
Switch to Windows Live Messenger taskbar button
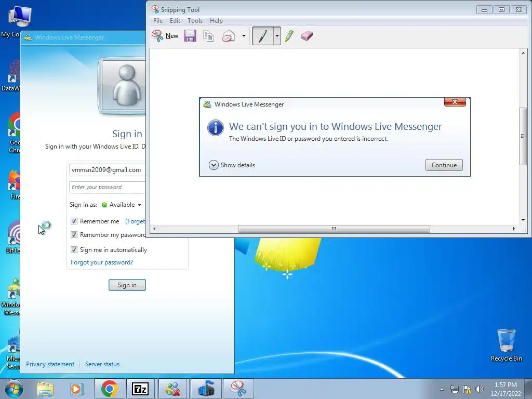point(173,389)
